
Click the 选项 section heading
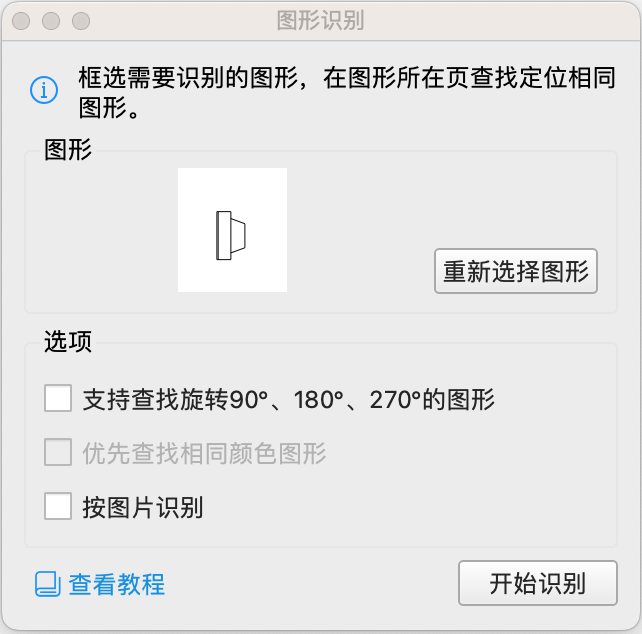tap(68, 342)
